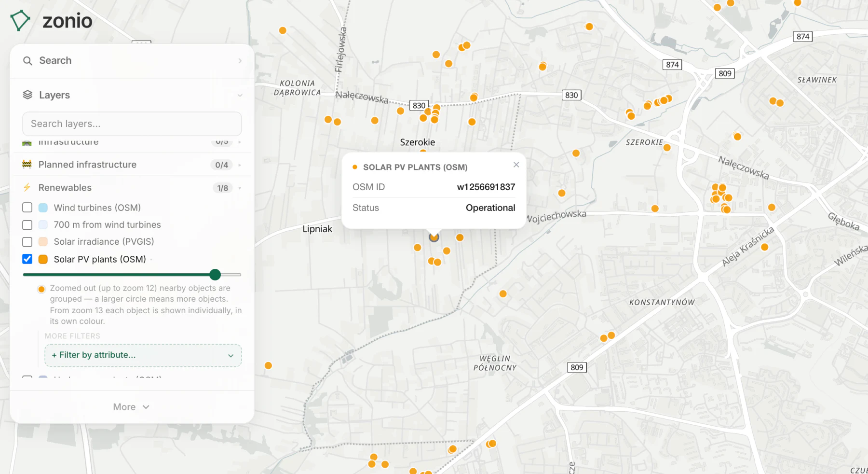Click the Wind turbines light blue swatch

43,208
